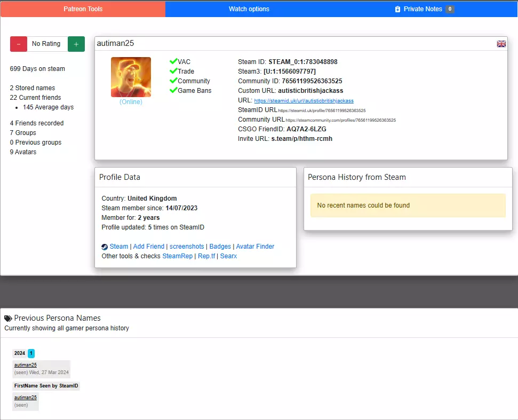This screenshot has height=420, width=518.
Task: Click the Member for 2 years line
Action: 131,217
